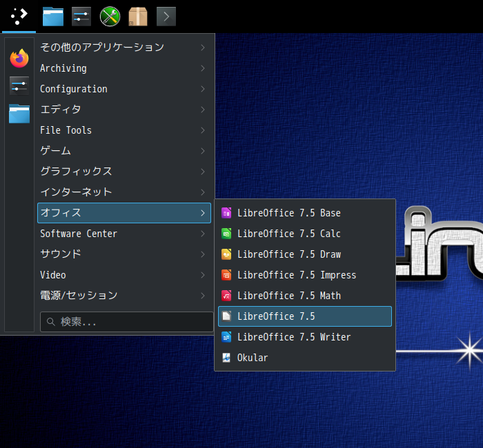The image size is (483, 448).
Task: Expand the Video submenu arrow
Action: 203,275
